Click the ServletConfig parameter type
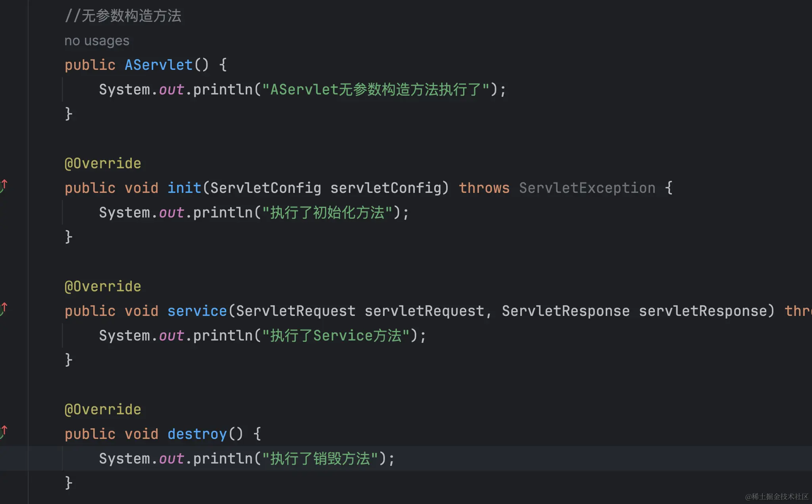The width and height of the screenshot is (812, 504). [x=266, y=188]
